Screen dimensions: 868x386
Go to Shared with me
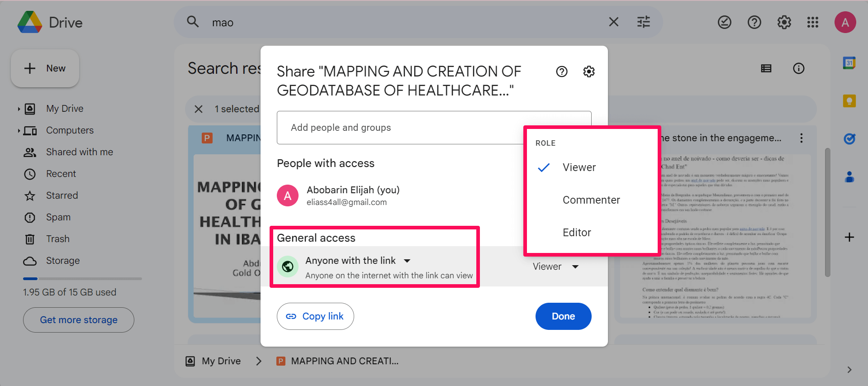79,152
